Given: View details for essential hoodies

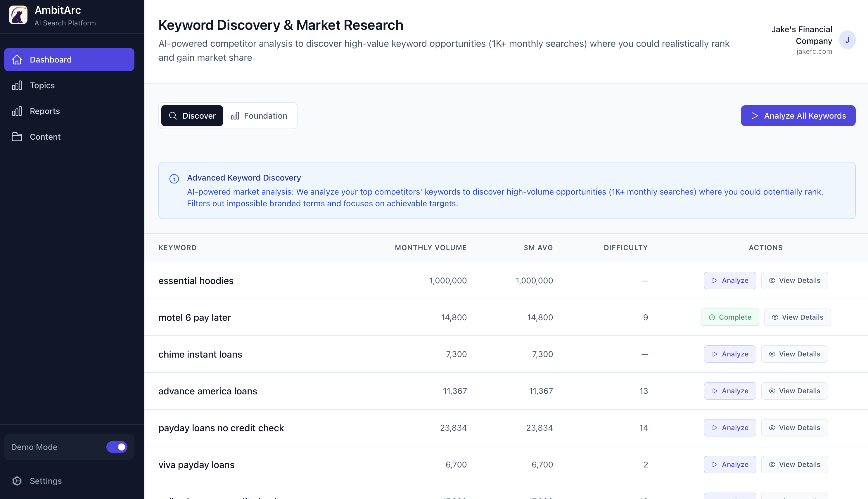Looking at the screenshot, I should [x=794, y=280].
